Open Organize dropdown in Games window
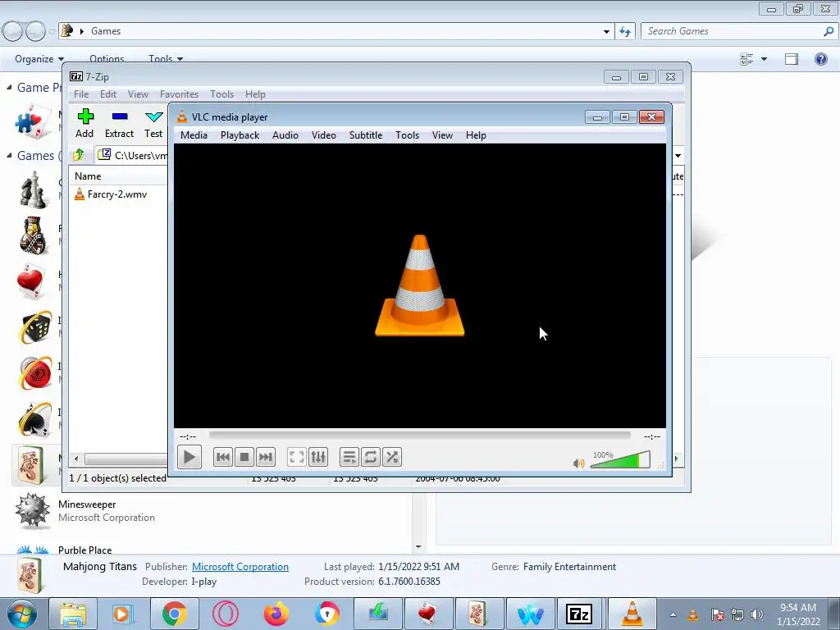This screenshot has height=630, width=840. [x=39, y=59]
